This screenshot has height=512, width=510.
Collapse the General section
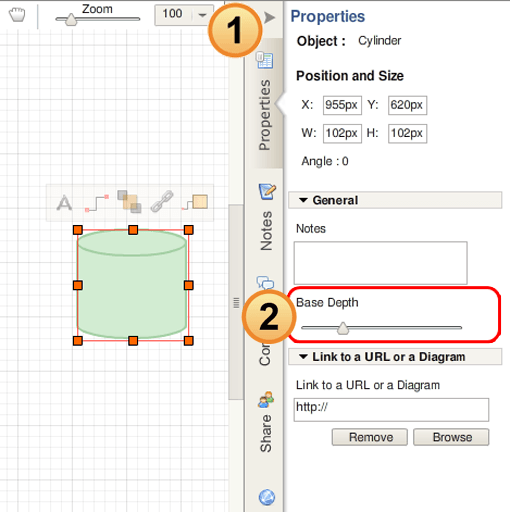(x=395, y=200)
